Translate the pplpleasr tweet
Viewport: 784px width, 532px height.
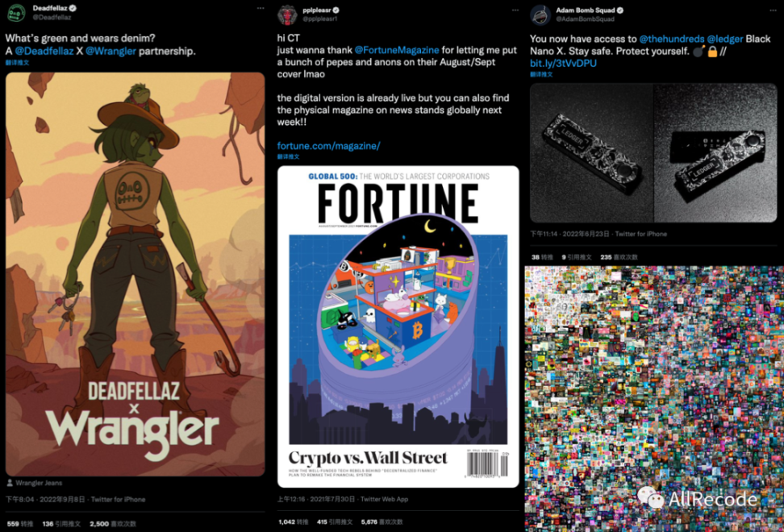pos(289,156)
